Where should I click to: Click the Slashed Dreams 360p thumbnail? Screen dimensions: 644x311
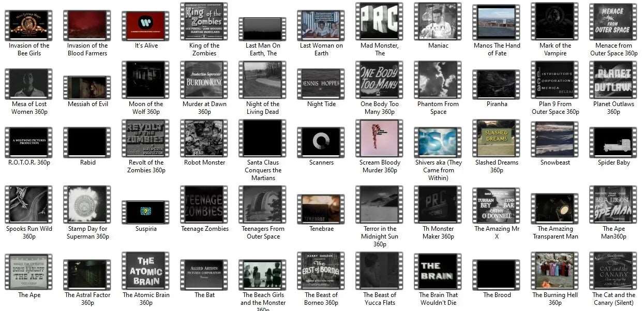497,139
